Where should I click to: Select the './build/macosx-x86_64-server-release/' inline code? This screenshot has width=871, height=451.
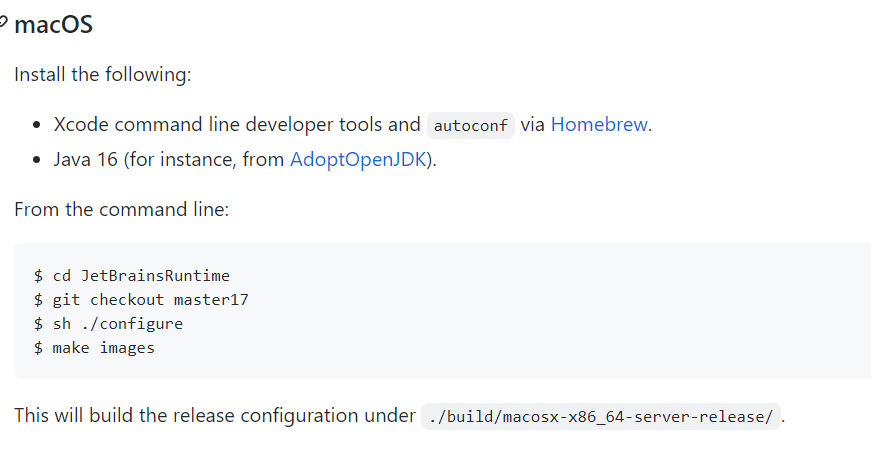tap(600, 417)
